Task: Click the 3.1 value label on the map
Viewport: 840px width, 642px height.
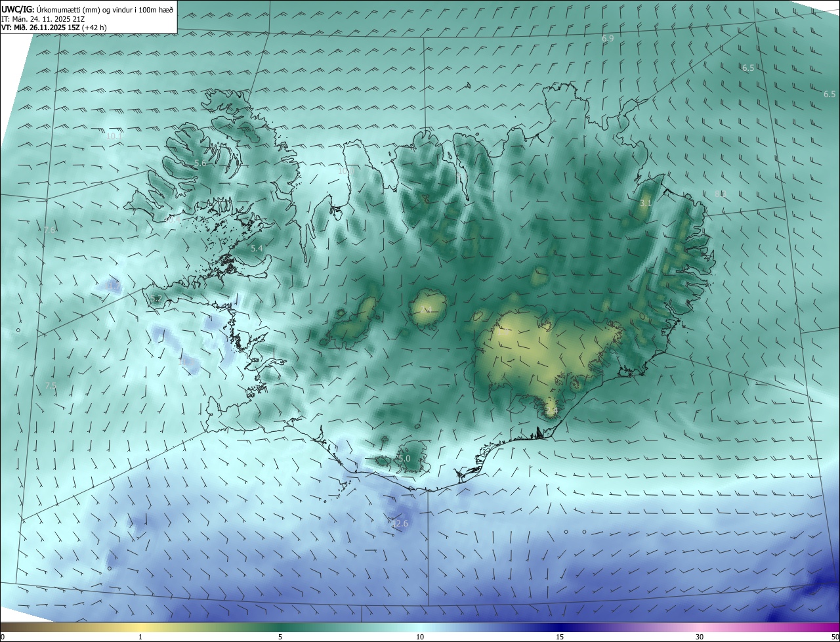Action: click(646, 203)
